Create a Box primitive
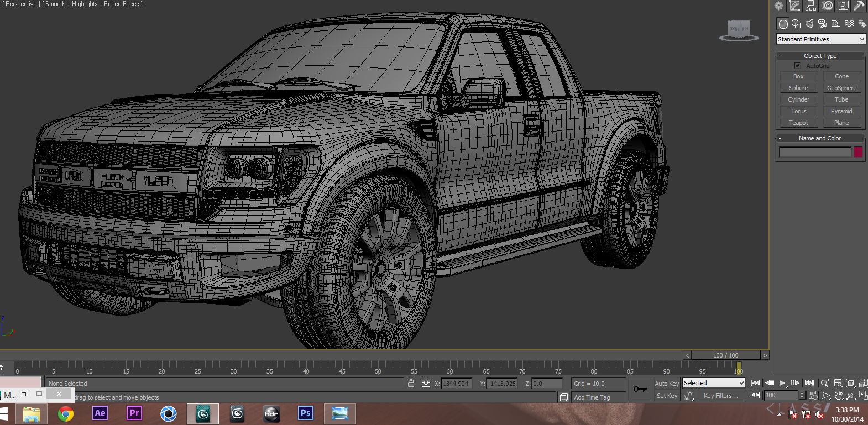 point(798,76)
